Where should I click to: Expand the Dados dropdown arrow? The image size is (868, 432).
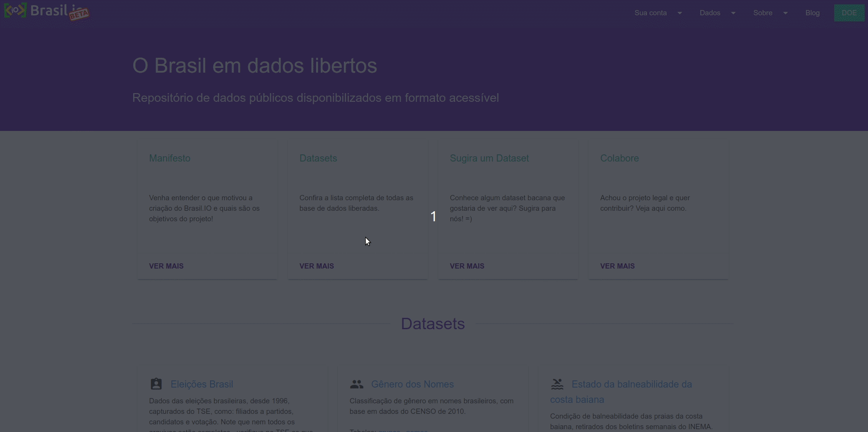coord(733,13)
